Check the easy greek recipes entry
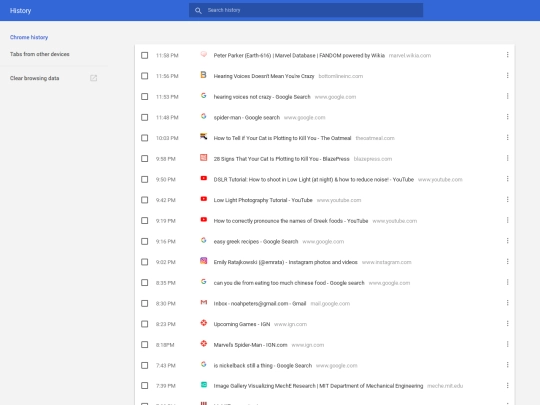This screenshot has height=405, width=540. tap(145, 241)
